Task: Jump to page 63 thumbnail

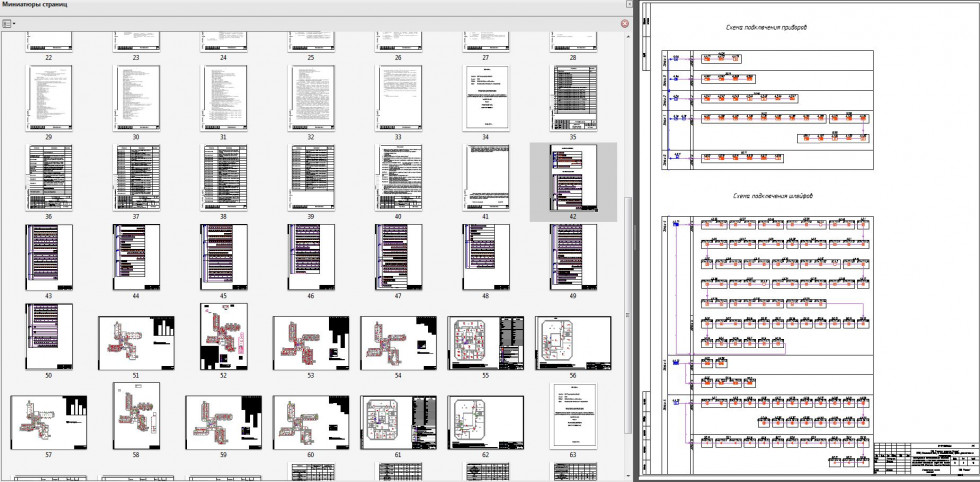Action: click(573, 416)
